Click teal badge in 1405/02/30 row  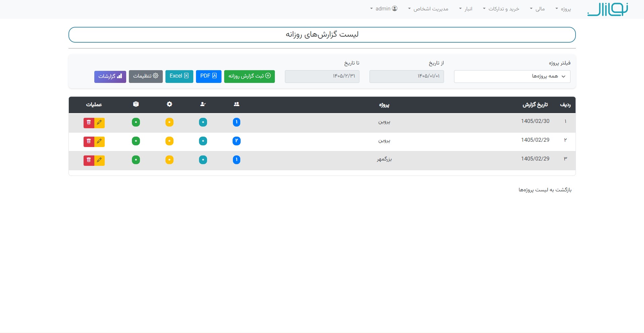point(203,122)
